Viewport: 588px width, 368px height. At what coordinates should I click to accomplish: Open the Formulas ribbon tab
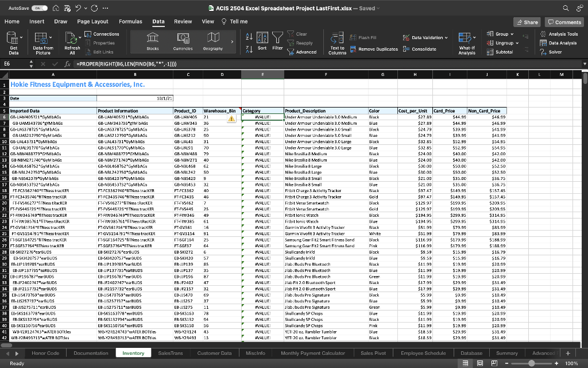[x=130, y=21]
